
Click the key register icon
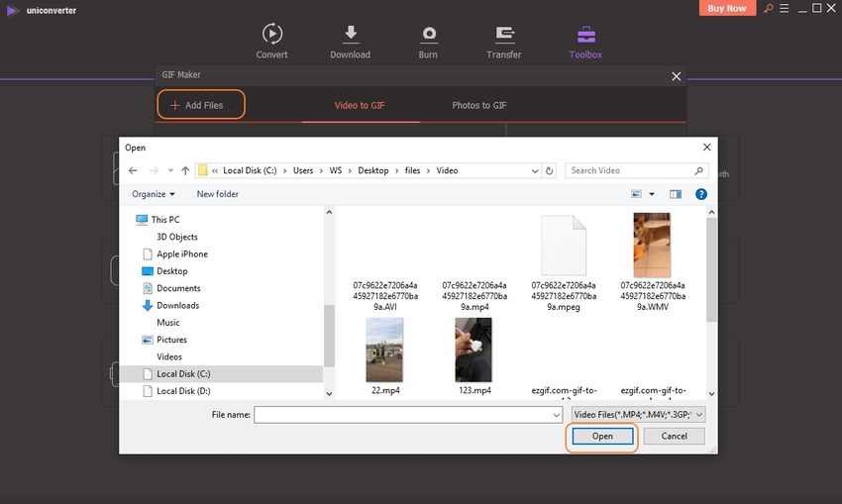tap(766, 9)
